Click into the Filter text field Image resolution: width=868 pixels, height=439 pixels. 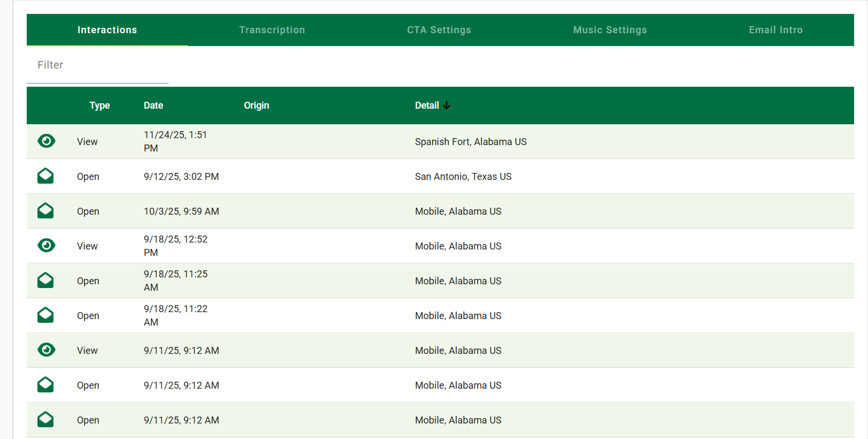coord(97,65)
